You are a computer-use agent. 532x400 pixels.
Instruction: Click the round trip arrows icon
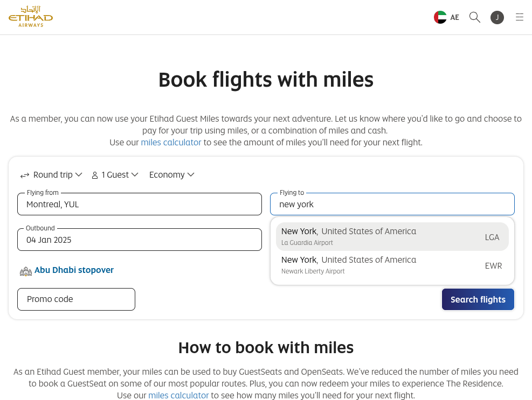click(x=25, y=176)
